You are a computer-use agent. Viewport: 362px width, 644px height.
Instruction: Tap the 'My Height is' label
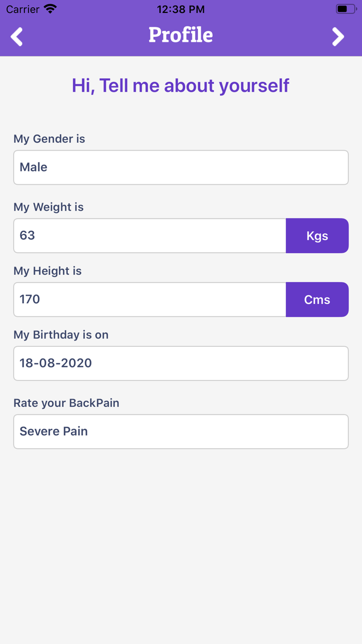click(48, 271)
